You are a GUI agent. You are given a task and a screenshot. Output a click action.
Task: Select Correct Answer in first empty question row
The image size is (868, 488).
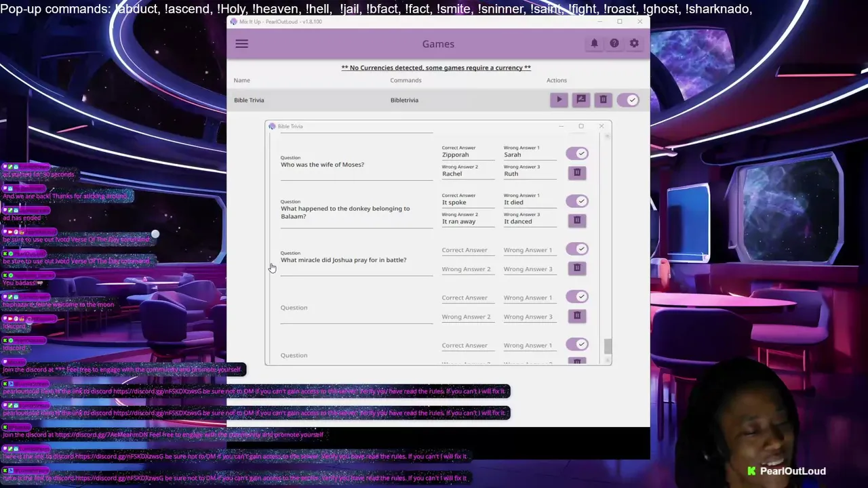pyautogui.click(x=468, y=298)
